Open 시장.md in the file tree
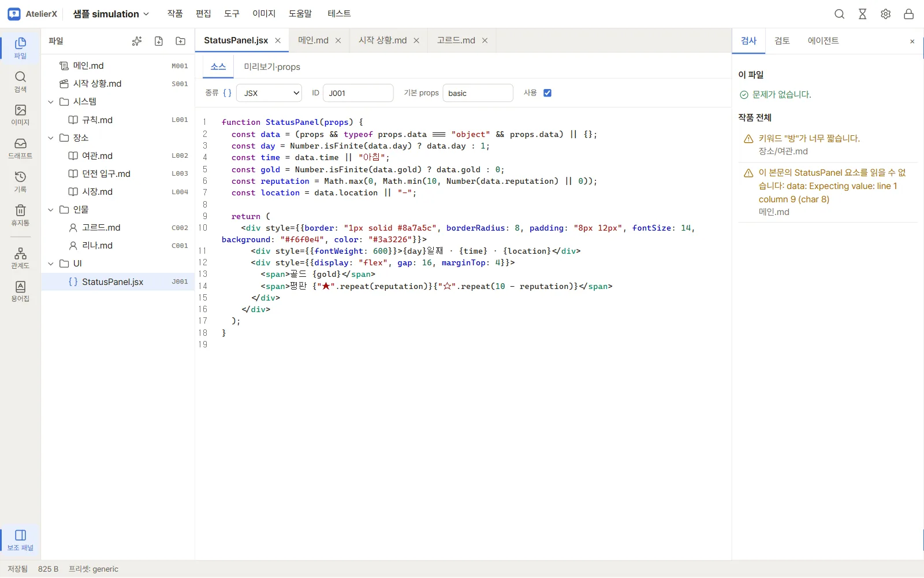 [118, 192]
